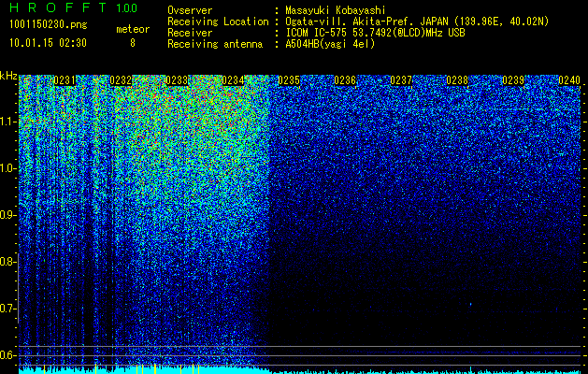Click the Receiver field label
This screenshot has height=374, width=588.
tap(190, 33)
